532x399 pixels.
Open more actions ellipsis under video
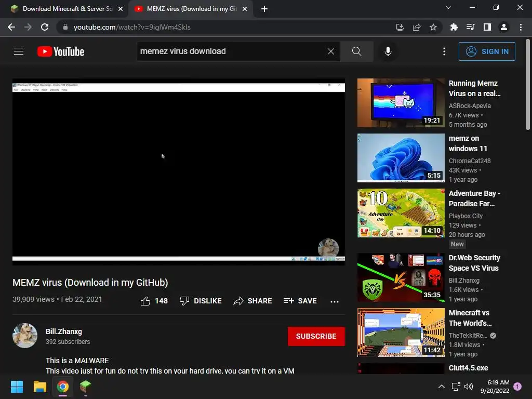coord(335,301)
